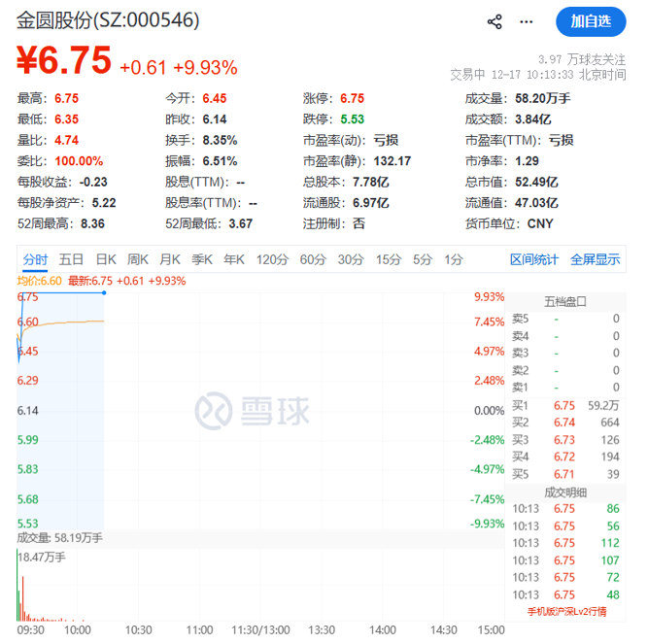648x644 pixels.
Task: Switch to the 15分 interval
Action: pos(389,259)
